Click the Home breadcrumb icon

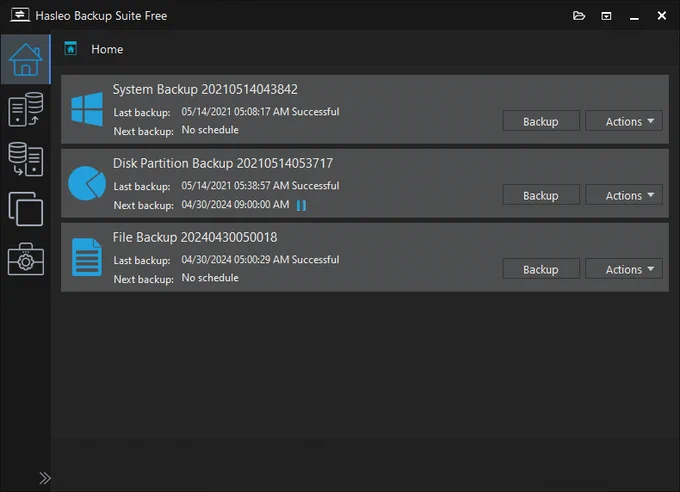pyautogui.click(x=71, y=48)
